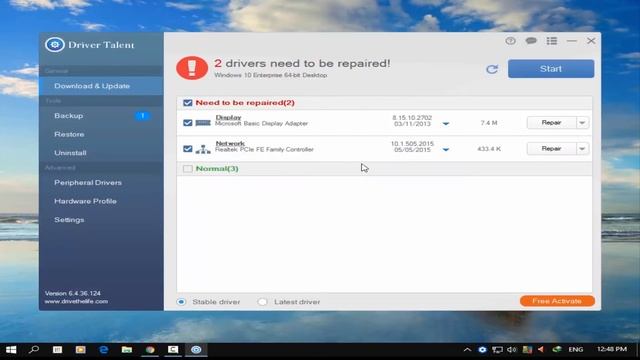
Task: Open the www.drivethelife.com link
Action: pyautogui.click(x=76, y=302)
